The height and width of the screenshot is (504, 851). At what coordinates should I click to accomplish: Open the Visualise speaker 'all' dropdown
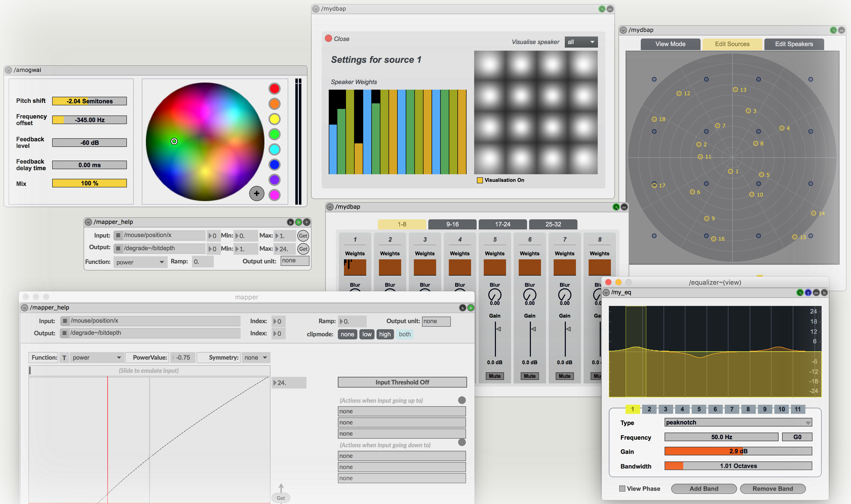click(581, 42)
